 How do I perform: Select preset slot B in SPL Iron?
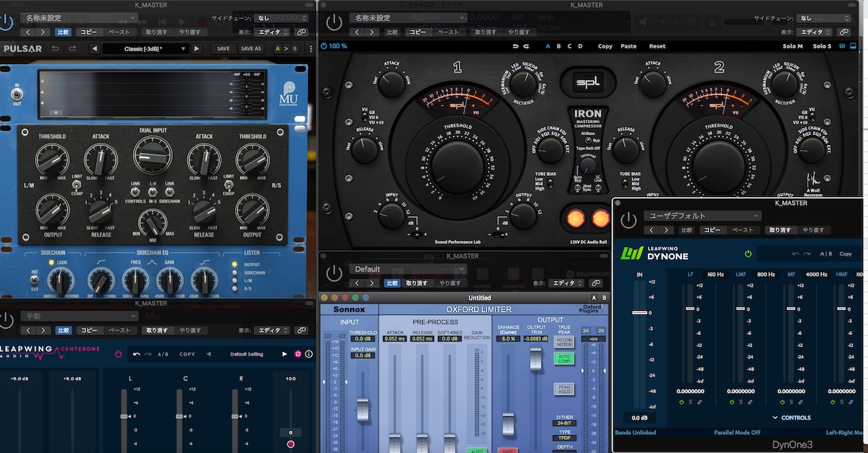point(559,46)
